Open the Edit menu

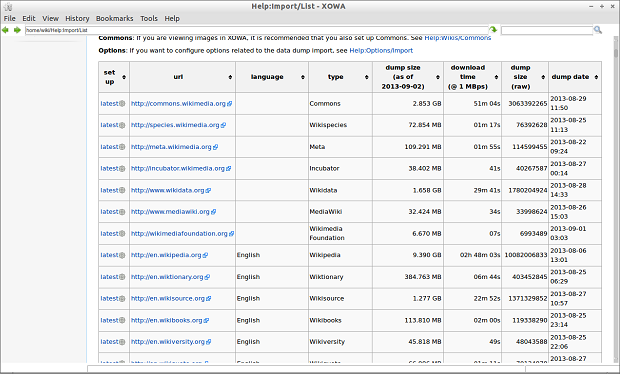tap(28, 19)
